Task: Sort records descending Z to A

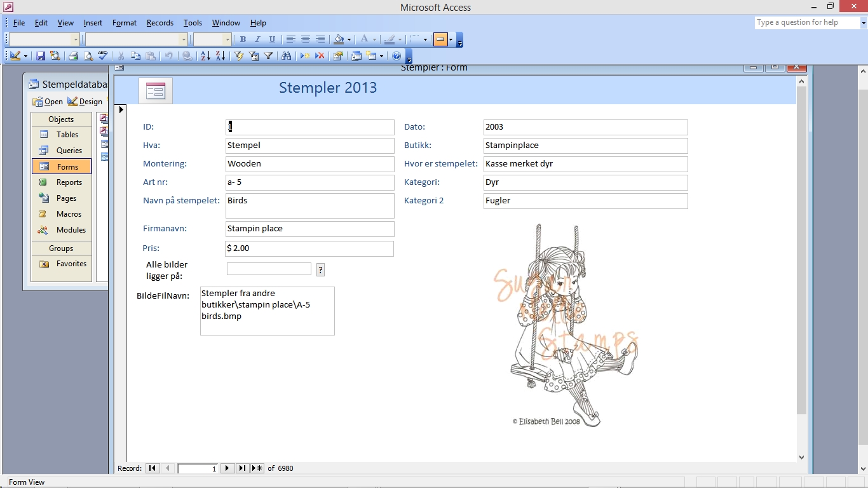Action: point(220,56)
